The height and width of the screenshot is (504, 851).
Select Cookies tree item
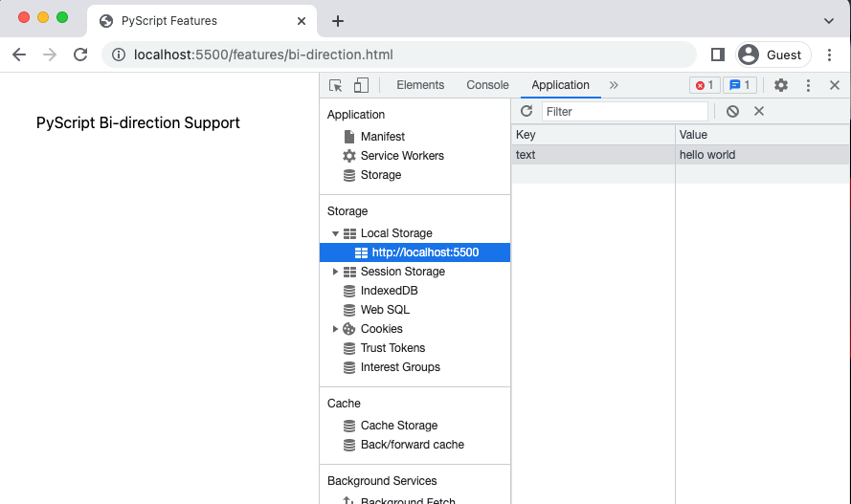(381, 329)
